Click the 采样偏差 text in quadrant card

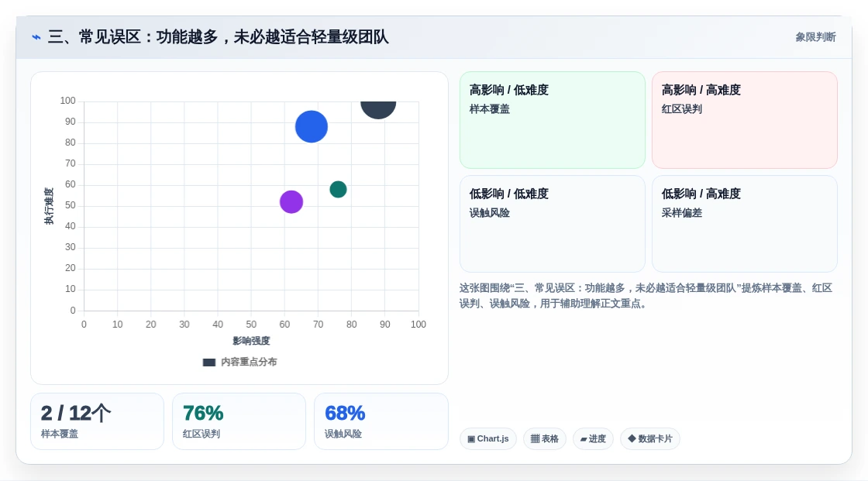pyautogui.click(x=681, y=213)
